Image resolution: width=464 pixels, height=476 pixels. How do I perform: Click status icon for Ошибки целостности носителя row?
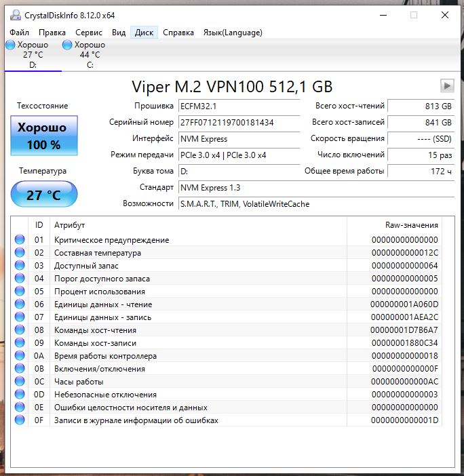[x=20, y=407]
